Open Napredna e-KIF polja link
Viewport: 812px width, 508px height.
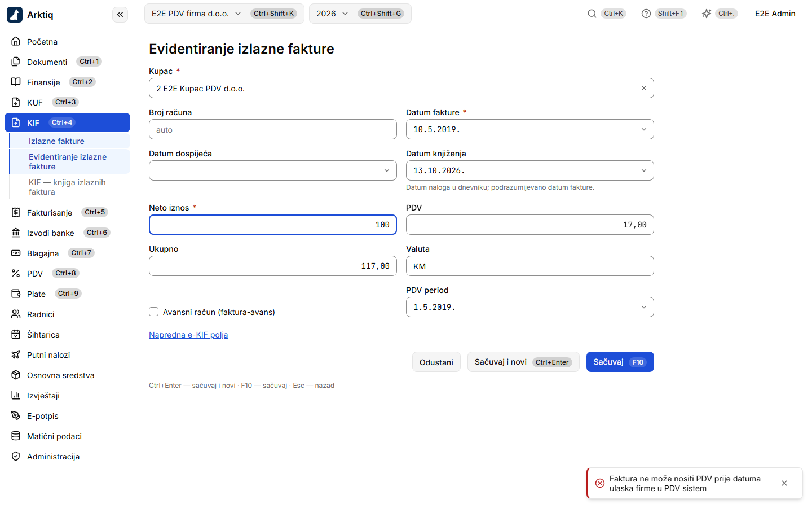188,335
